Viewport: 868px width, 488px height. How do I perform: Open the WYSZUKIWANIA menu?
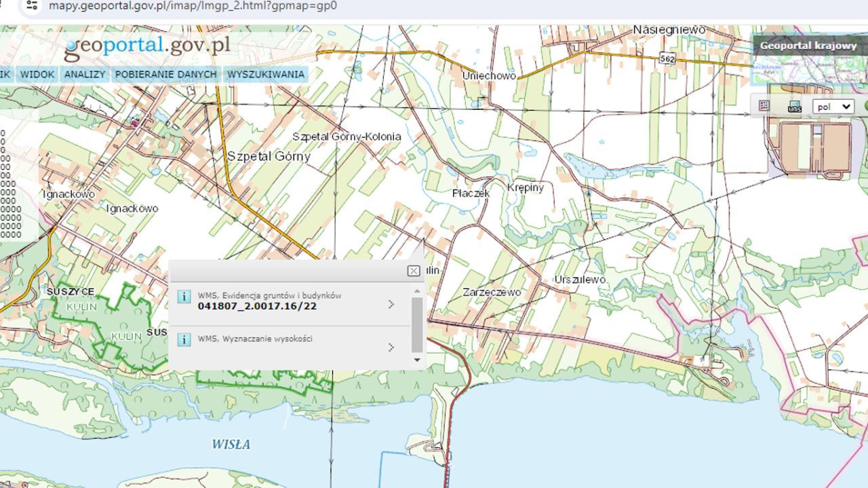pyautogui.click(x=266, y=75)
